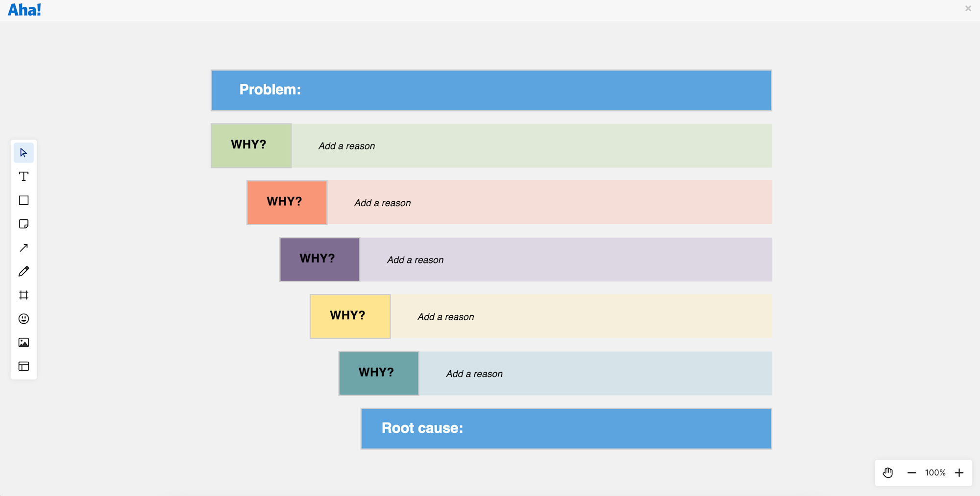
Task: Select the yellow WHY? box
Action: (349, 316)
